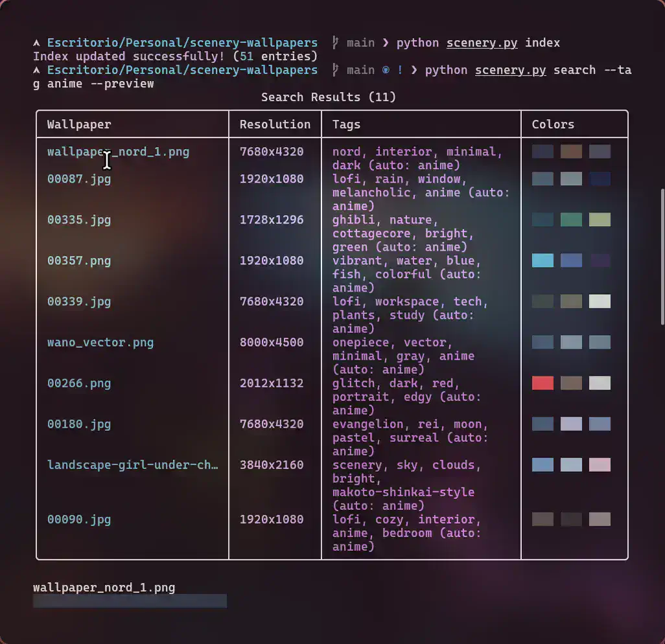The width and height of the screenshot is (665, 644).
Task: Click the cyan swatch in the 00357.png row
Action: click(542, 260)
